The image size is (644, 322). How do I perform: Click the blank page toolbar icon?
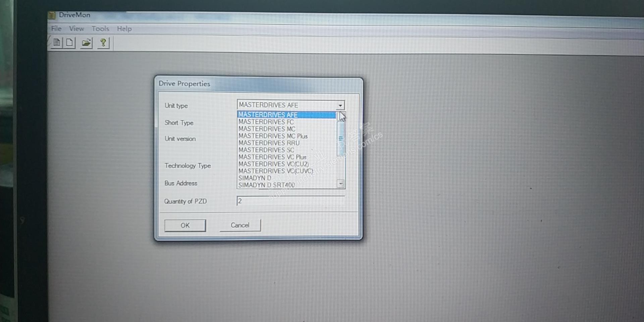pos(69,43)
